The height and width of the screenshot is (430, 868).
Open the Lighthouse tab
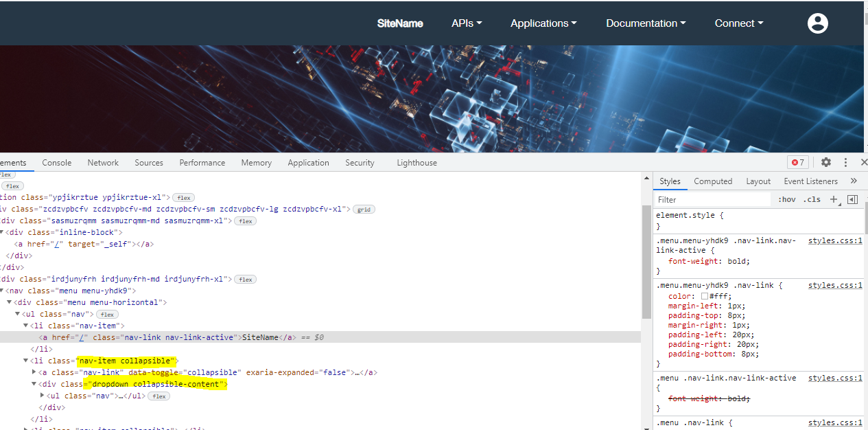click(417, 163)
